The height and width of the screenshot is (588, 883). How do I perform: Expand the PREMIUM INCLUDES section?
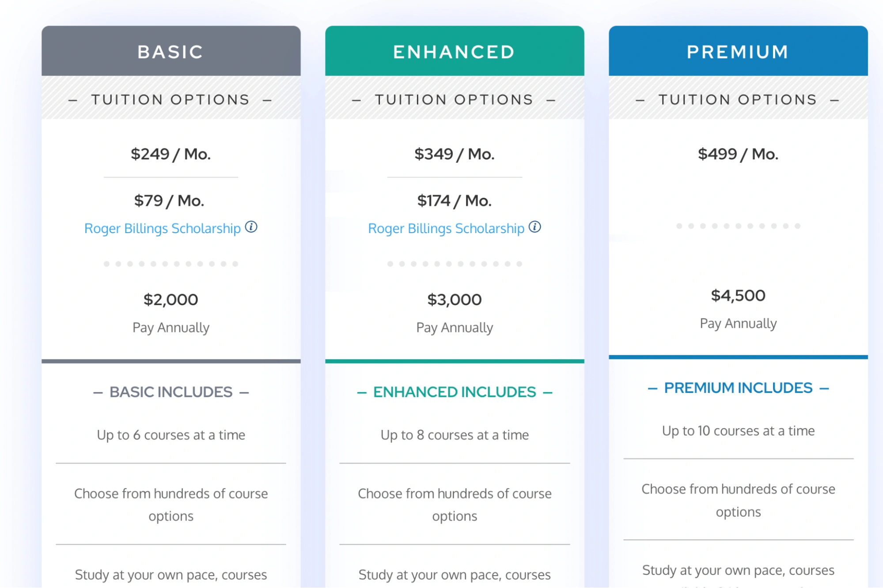coord(738,388)
